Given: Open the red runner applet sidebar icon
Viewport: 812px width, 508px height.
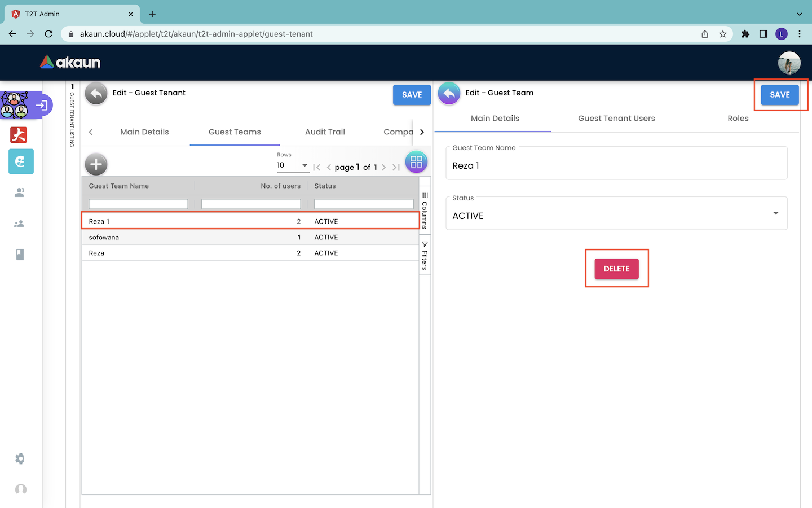Looking at the screenshot, I should (19, 135).
